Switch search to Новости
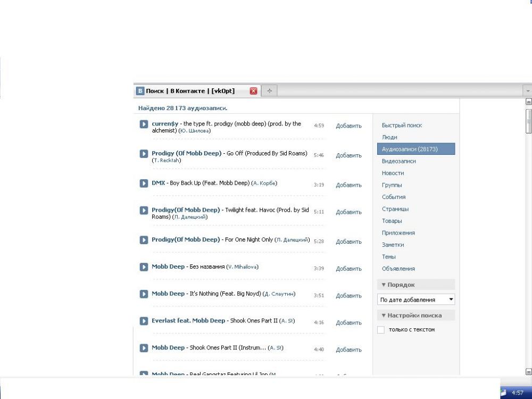The width and height of the screenshot is (532, 399). click(x=393, y=173)
